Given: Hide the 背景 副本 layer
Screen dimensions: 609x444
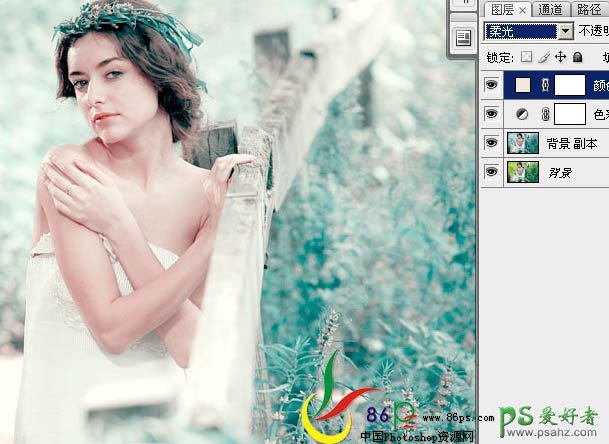Looking at the screenshot, I should [x=491, y=143].
